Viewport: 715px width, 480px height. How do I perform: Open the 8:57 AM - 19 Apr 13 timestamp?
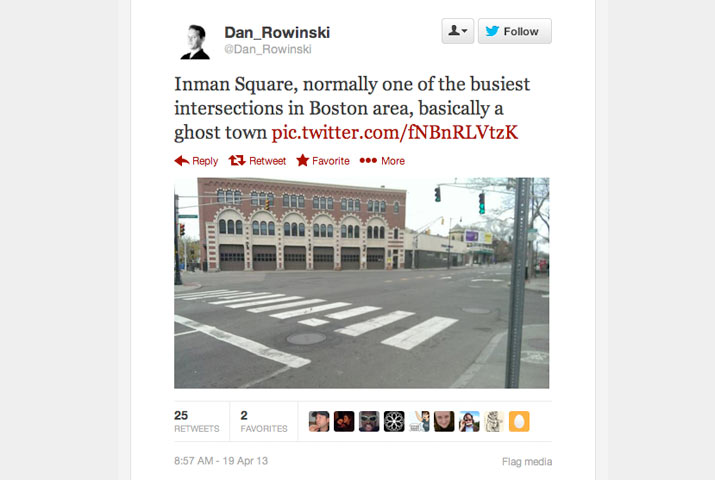221,461
